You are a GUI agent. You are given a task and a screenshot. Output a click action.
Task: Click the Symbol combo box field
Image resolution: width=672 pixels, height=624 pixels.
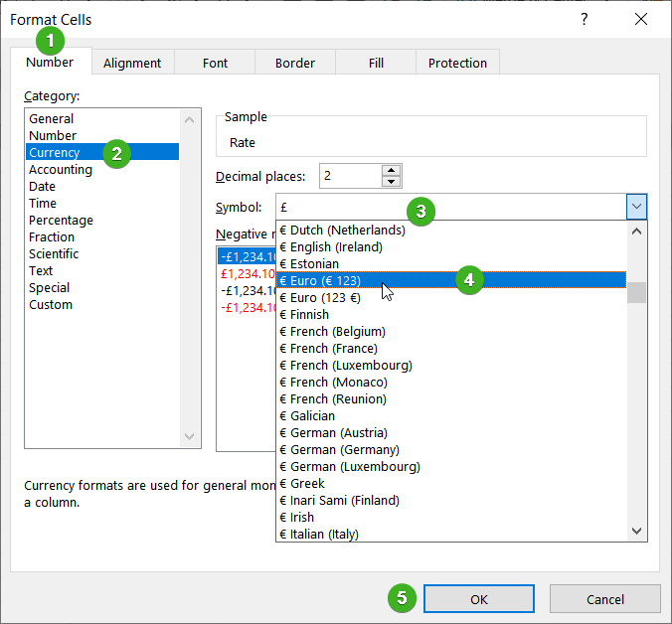[x=451, y=207]
